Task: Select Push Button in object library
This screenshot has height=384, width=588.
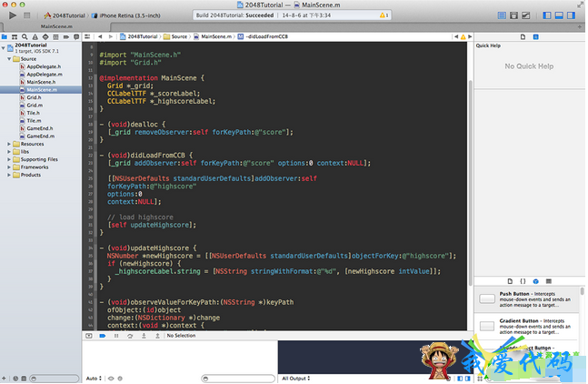Action: 527,299
